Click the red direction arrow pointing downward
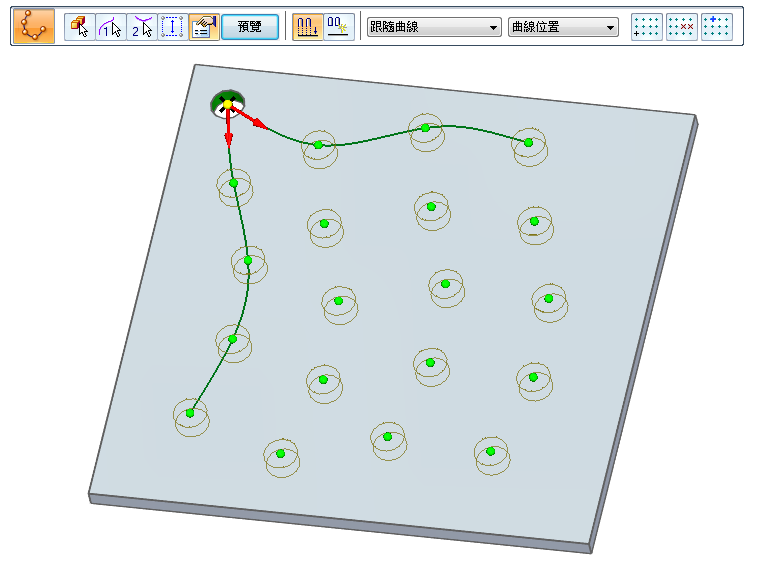Screen dimensions: 762x564 (x=228, y=129)
